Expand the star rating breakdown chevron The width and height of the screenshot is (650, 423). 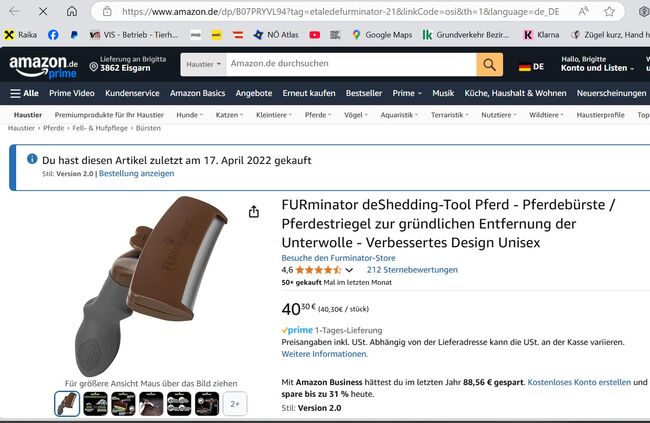click(349, 270)
